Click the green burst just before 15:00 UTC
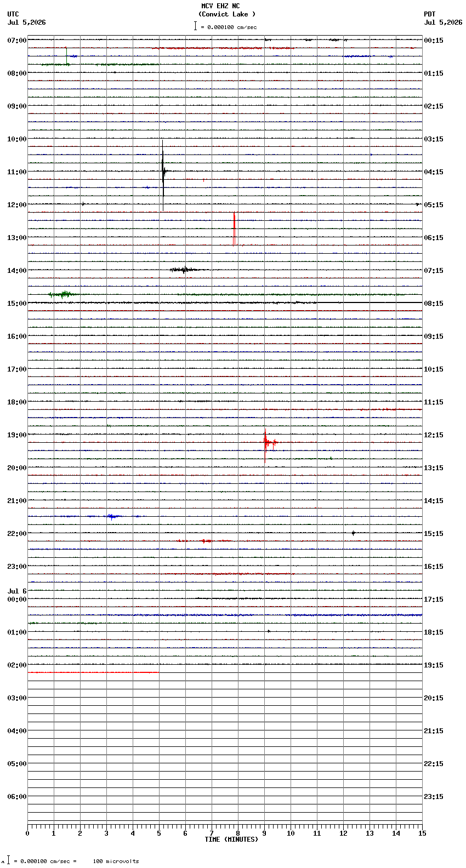Viewport: 466px width, 868px height. pos(62,294)
